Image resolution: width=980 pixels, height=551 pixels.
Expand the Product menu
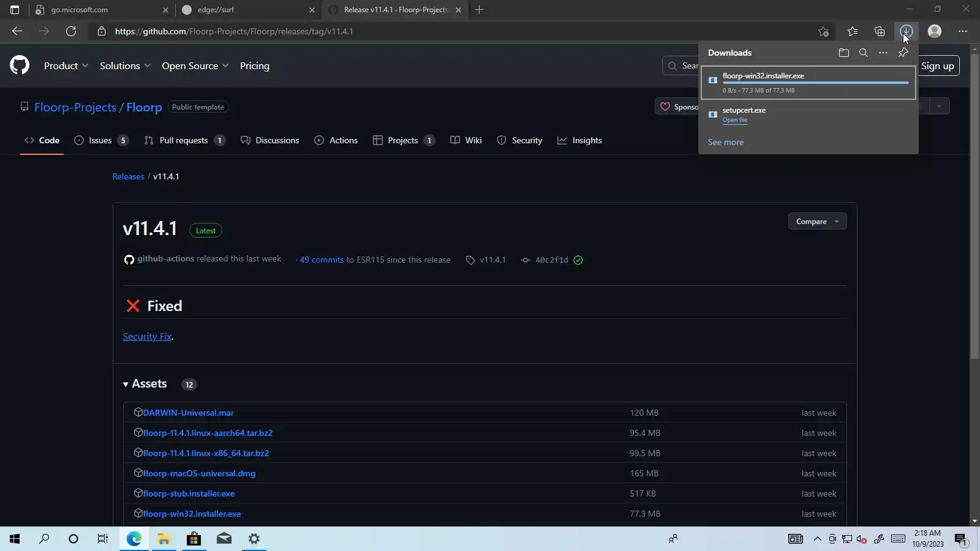pyautogui.click(x=66, y=66)
